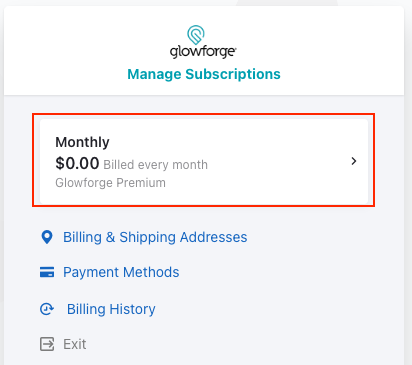Click the word Addresses in the billing link
This screenshot has height=365, width=412.
214,237
